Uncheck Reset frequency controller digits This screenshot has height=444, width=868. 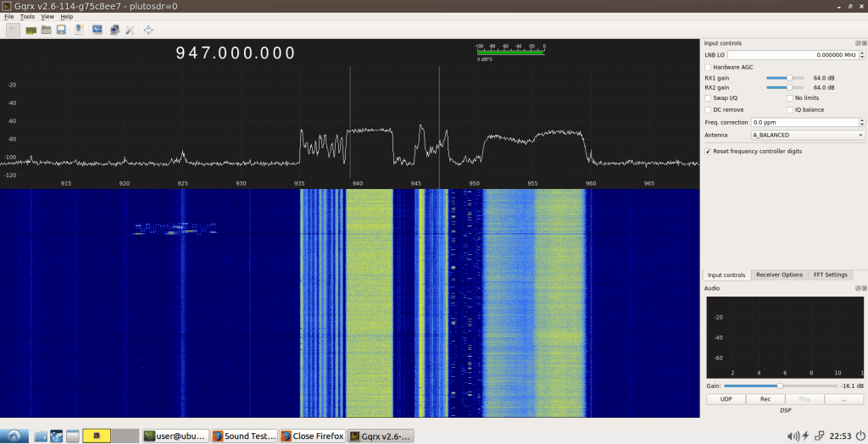[709, 151]
